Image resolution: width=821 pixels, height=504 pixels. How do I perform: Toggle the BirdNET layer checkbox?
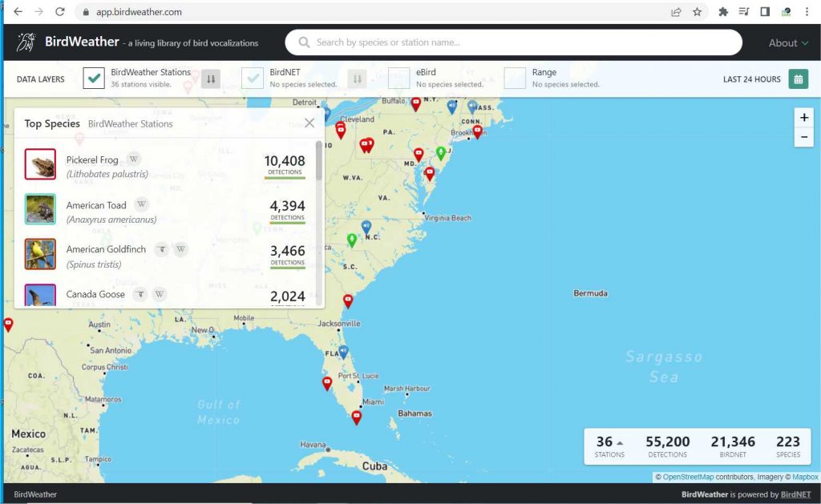click(253, 79)
